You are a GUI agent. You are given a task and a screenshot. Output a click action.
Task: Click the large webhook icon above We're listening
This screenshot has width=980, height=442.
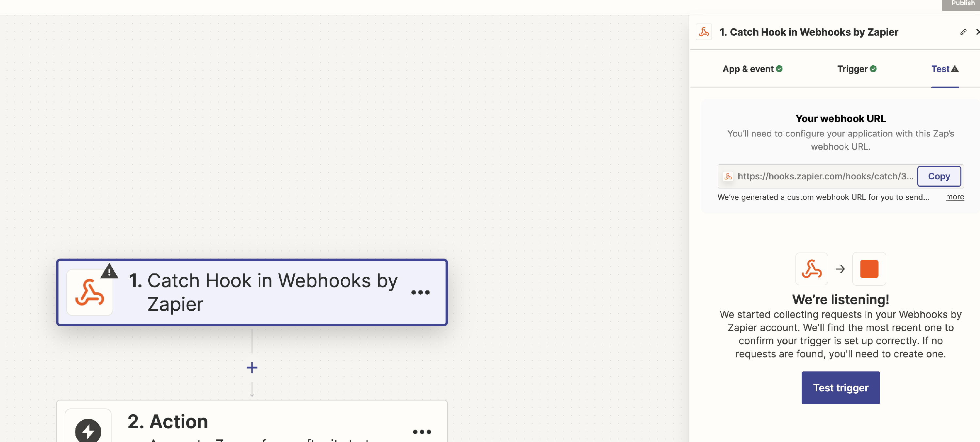811,269
